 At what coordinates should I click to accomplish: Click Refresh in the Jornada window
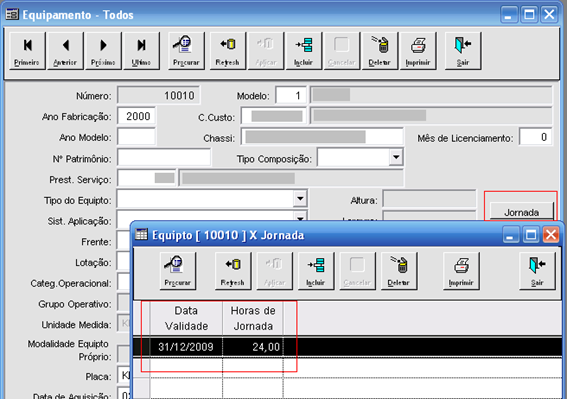click(x=233, y=271)
